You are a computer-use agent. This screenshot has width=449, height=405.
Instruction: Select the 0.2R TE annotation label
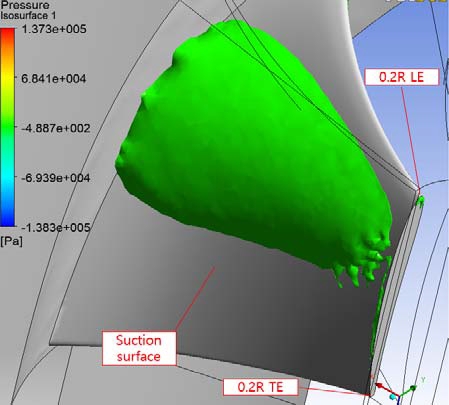point(261,387)
